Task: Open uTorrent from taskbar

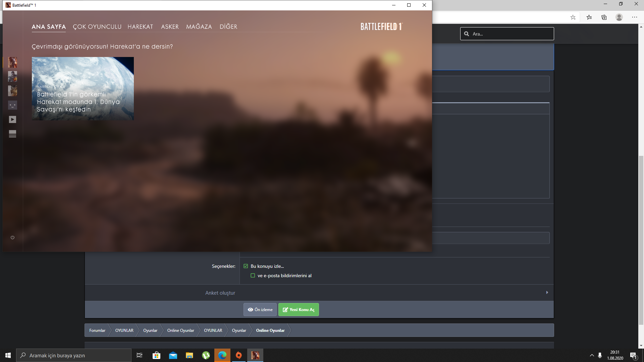Action: coord(206,355)
